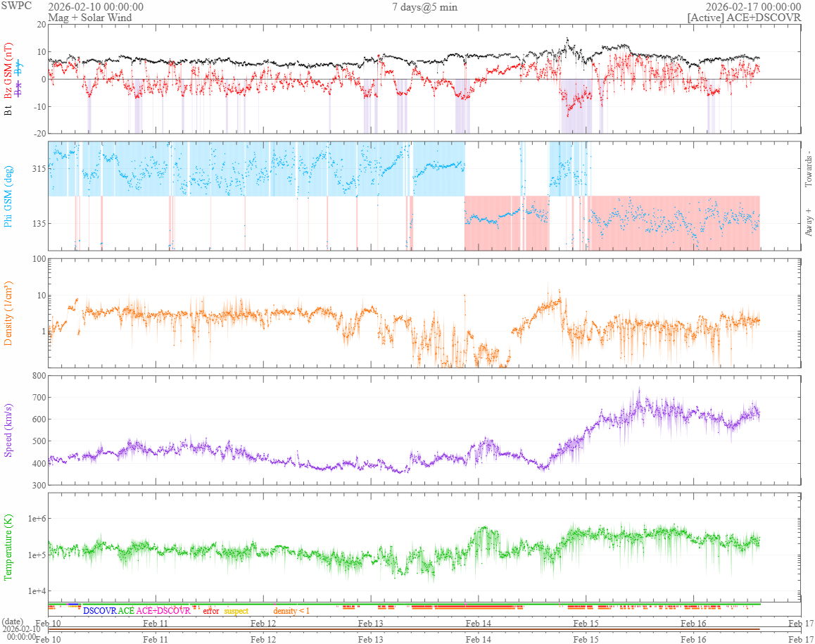Click the -20 tick on Bt axis

click(x=40, y=133)
